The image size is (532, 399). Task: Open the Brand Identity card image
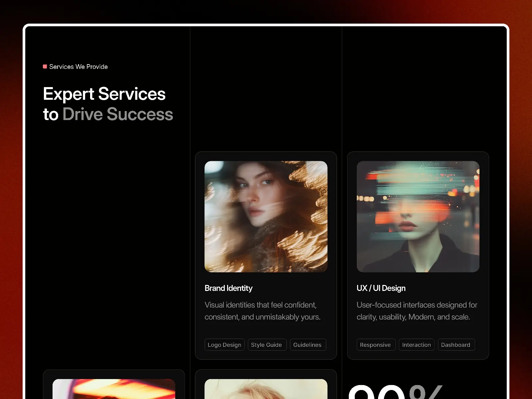tap(266, 216)
